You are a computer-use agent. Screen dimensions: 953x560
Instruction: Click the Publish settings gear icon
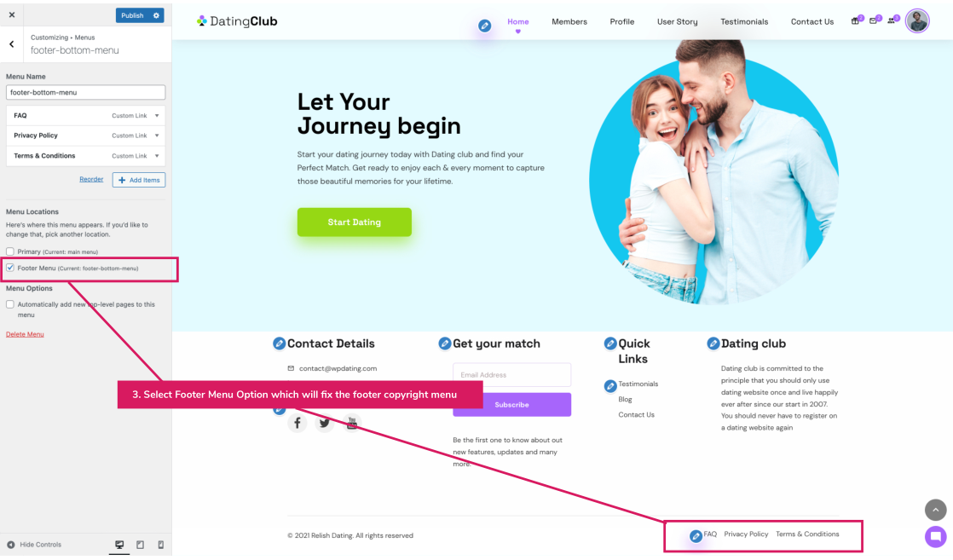pos(156,15)
